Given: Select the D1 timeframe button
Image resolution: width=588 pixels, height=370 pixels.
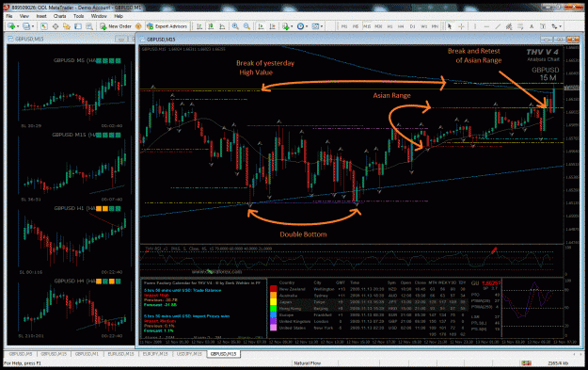Looking at the screenshot, I should click(412, 26).
